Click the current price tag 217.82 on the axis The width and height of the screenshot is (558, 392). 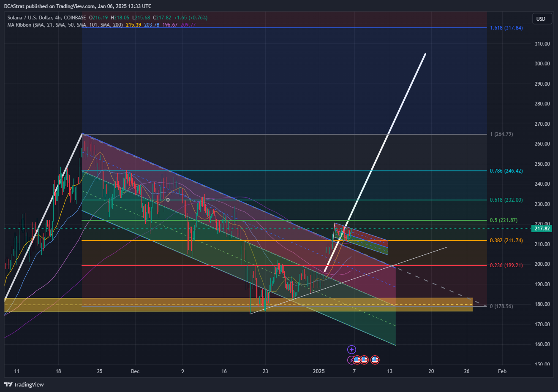542,229
